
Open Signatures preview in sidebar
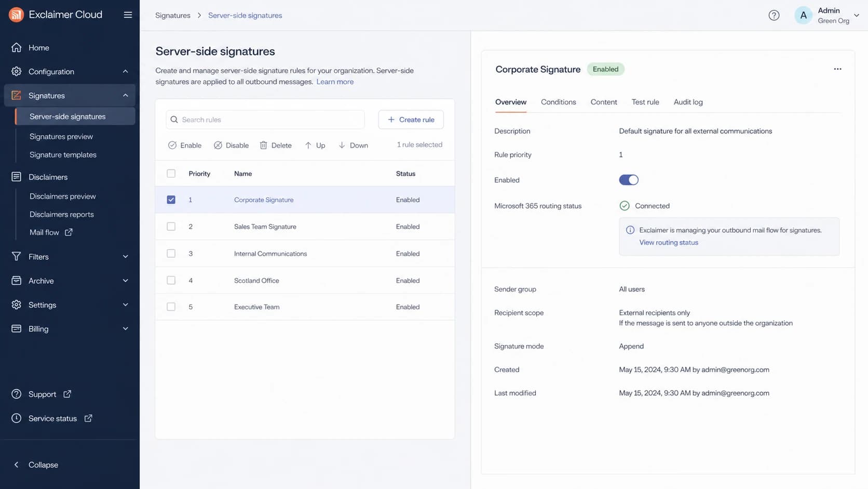(61, 136)
